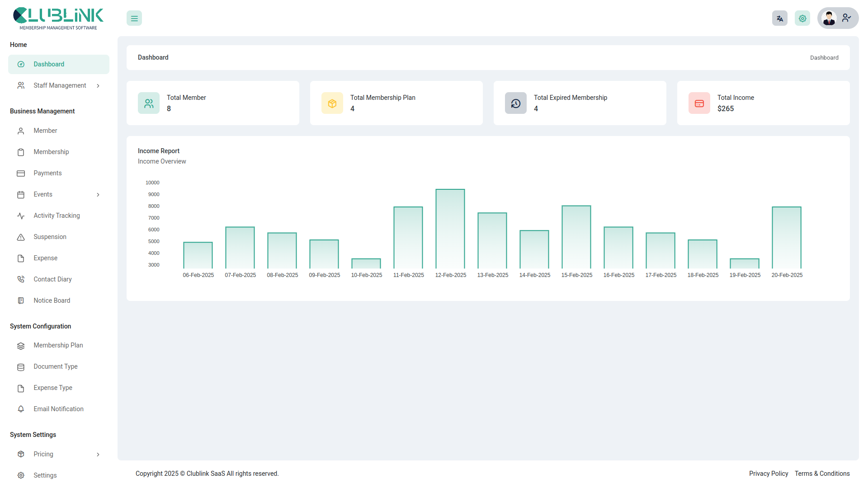Expand the Staff Management menu
Viewport: 868px width, 488px height.
pyautogui.click(x=59, y=85)
